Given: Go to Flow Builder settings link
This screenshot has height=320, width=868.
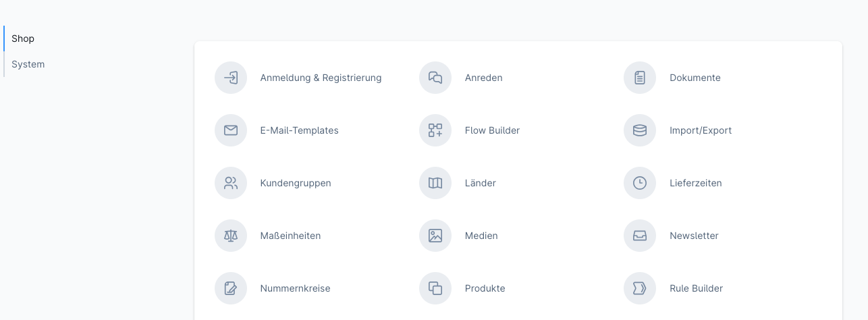Looking at the screenshot, I should pyautogui.click(x=492, y=130).
